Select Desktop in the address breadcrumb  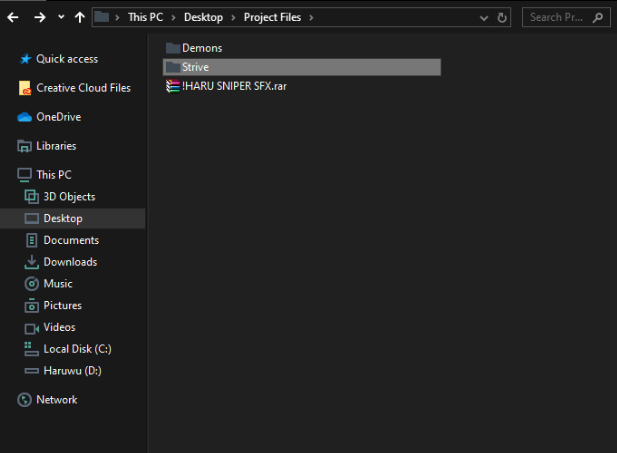(203, 17)
